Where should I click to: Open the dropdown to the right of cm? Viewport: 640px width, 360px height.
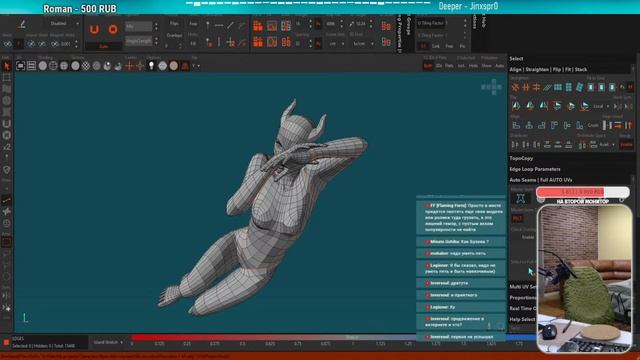[x=362, y=43]
